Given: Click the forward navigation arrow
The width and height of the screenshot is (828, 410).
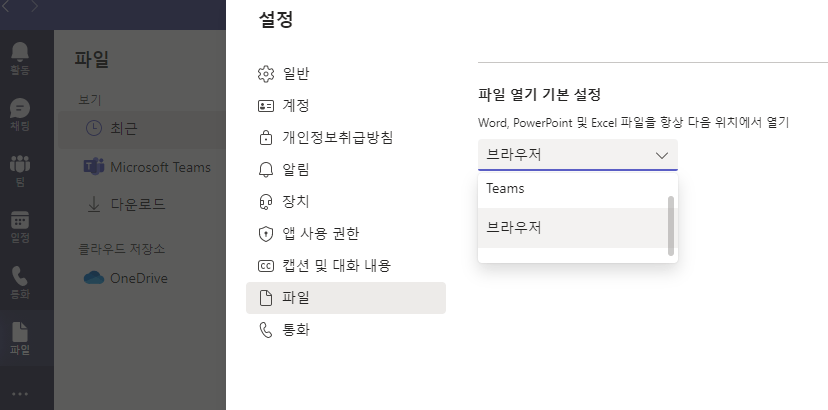Looking at the screenshot, I should [x=34, y=6].
